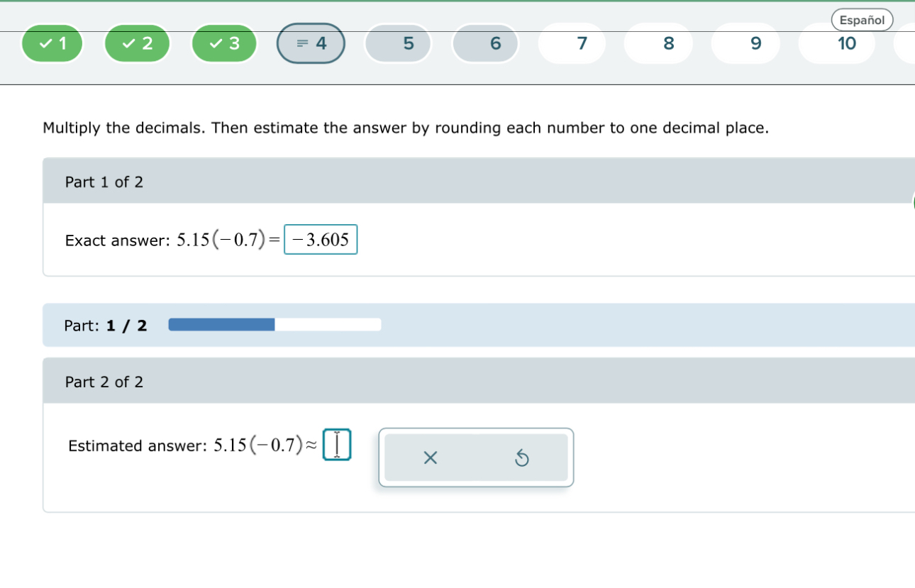Click the pencil icon on question 4
This screenshot has width=915, height=588.
[x=301, y=43]
